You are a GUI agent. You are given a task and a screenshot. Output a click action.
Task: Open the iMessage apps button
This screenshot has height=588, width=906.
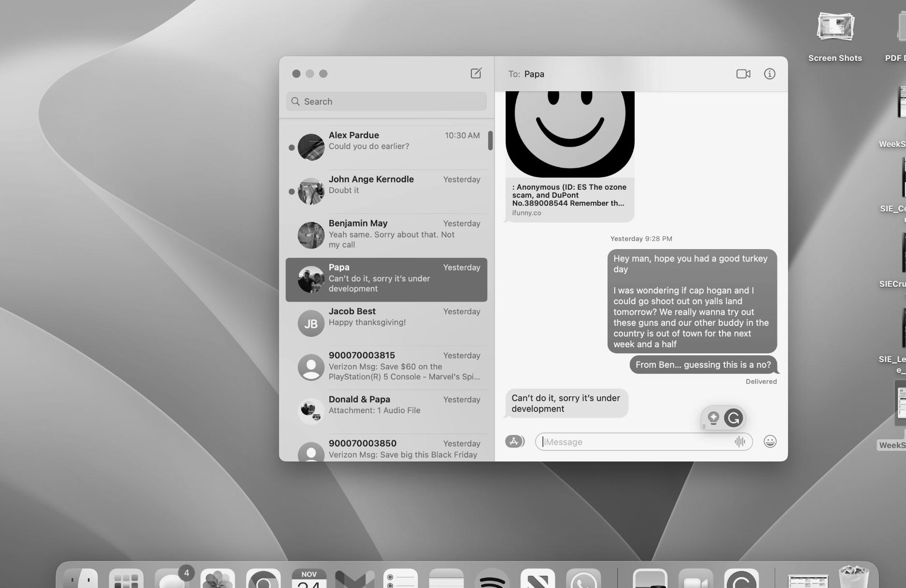pyautogui.click(x=515, y=441)
